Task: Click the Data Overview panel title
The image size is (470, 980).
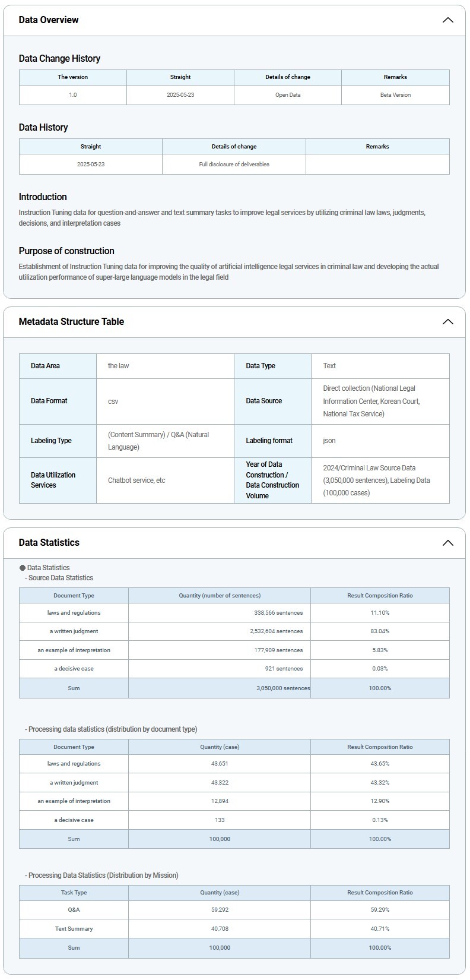Action: [49, 20]
